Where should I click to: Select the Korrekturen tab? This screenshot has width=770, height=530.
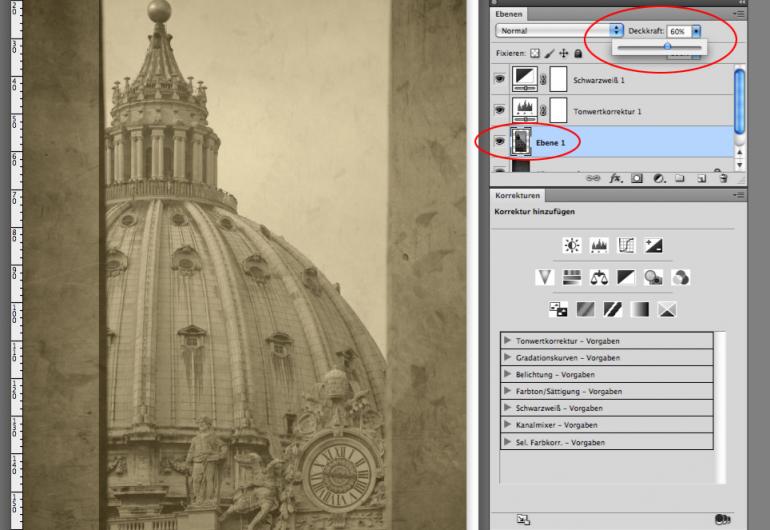pyautogui.click(x=518, y=195)
